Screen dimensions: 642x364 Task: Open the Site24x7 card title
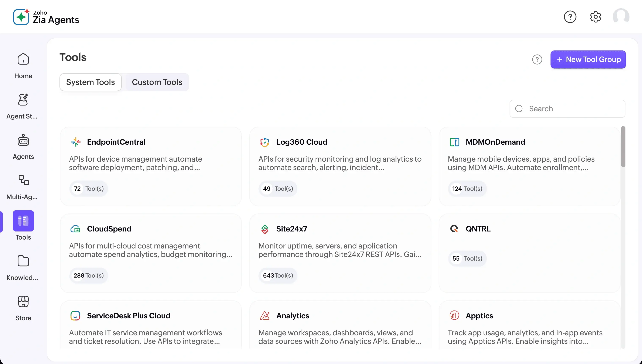click(x=292, y=229)
